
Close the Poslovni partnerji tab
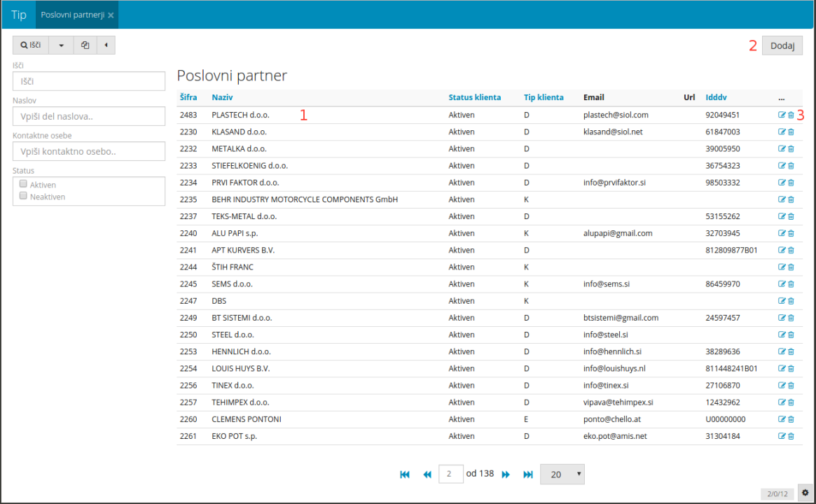click(111, 15)
